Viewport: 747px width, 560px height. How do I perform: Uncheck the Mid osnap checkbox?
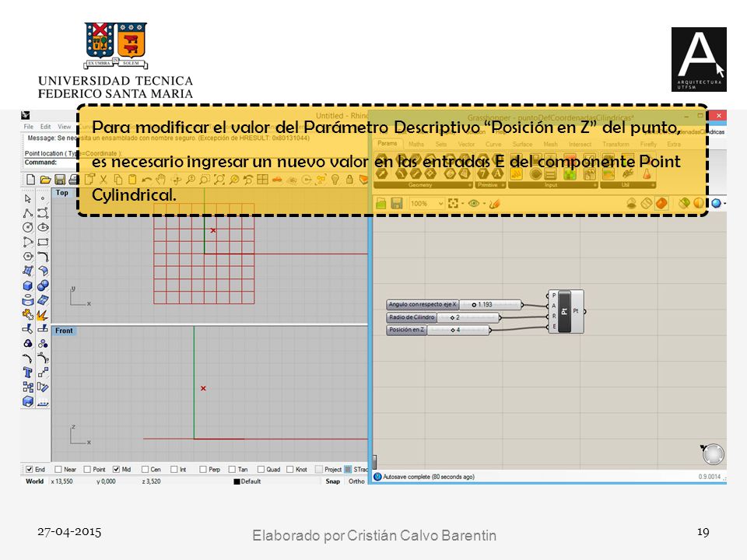[x=116, y=469]
